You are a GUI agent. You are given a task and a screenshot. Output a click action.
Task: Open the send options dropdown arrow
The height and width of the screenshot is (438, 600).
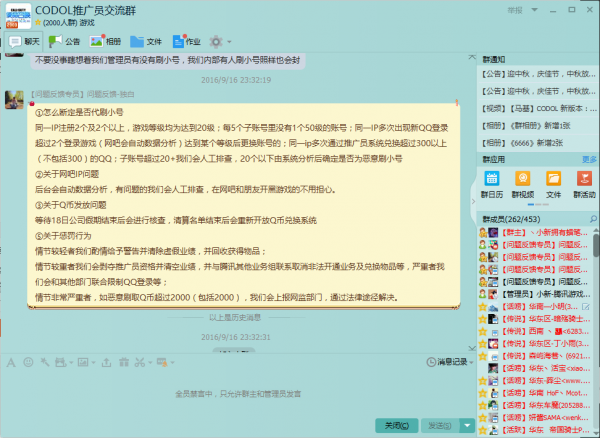pyautogui.click(x=467, y=425)
